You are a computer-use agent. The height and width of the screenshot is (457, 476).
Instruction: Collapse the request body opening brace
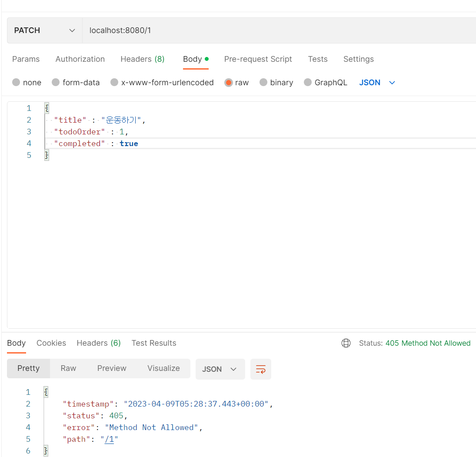[47, 108]
